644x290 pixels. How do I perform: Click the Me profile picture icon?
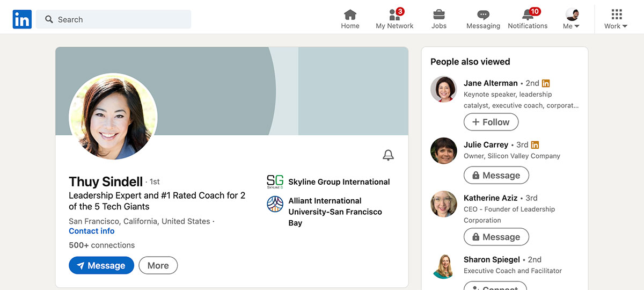[x=572, y=15]
